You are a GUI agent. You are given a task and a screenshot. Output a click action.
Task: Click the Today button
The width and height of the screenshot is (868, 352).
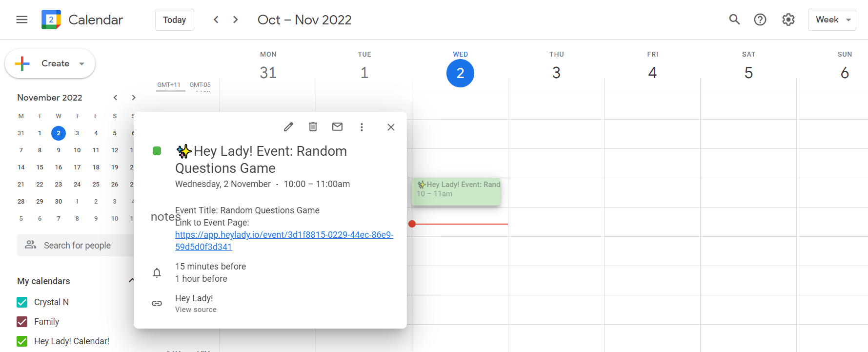[174, 20]
